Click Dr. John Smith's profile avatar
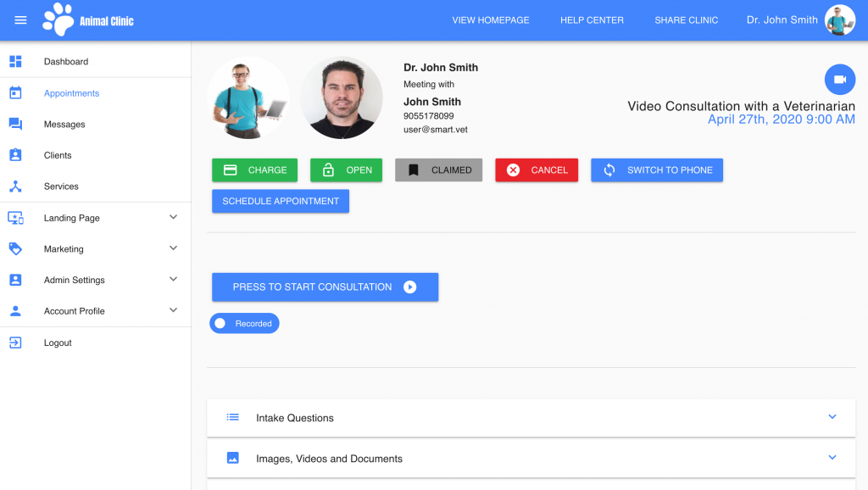The image size is (868, 490). point(838,19)
